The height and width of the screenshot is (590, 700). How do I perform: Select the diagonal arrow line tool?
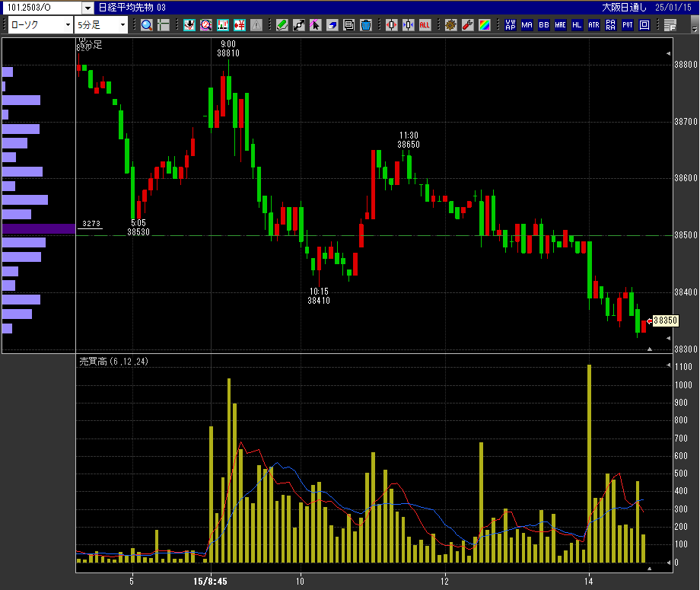click(299, 25)
